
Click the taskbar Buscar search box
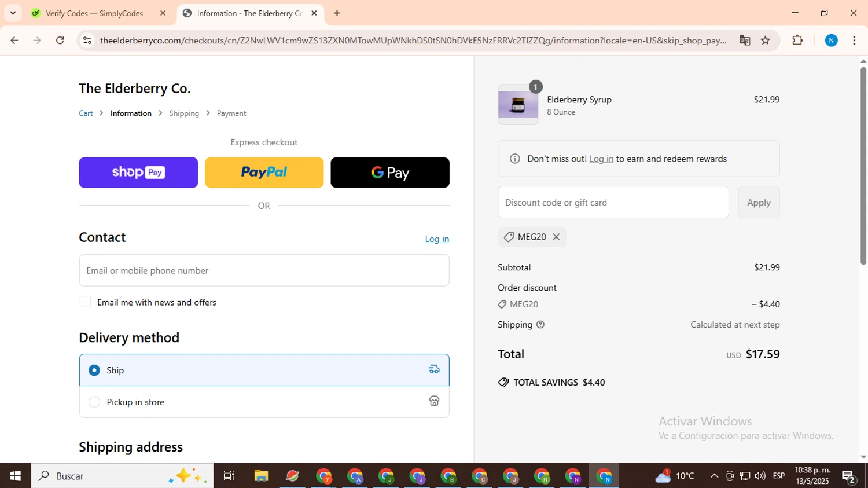122,476
